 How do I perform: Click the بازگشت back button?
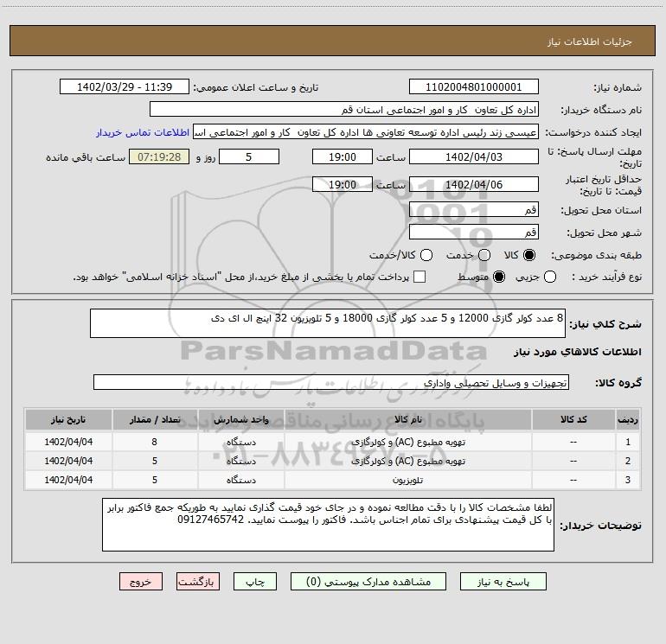coord(198,582)
